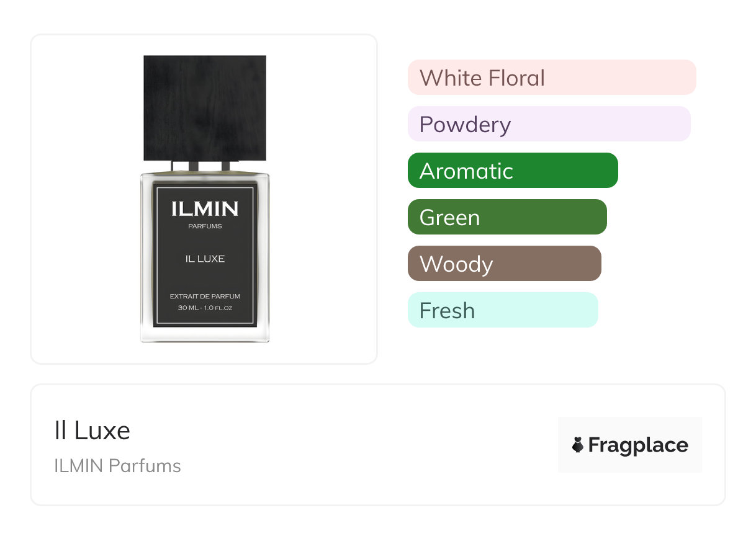Select the White Floral accord bar

(x=551, y=78)
